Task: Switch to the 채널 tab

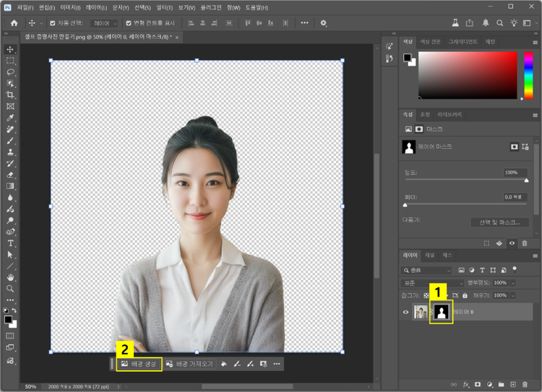Action: tap(430, 255)
